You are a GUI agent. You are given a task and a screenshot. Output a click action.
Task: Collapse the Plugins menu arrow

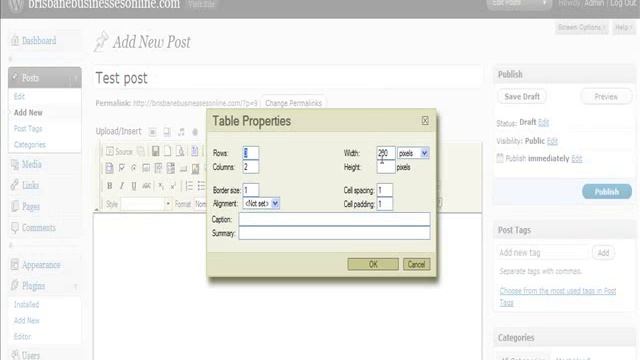coord(76,286)
